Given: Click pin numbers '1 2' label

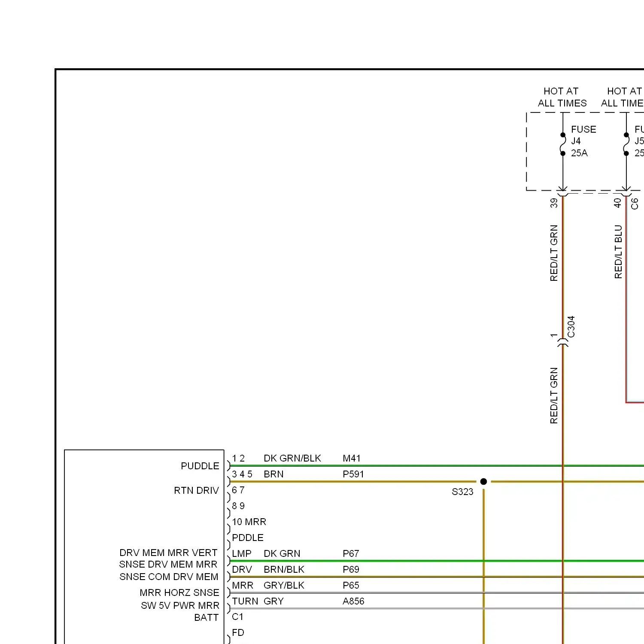Looking at the screenshot, I should (238, 459).
